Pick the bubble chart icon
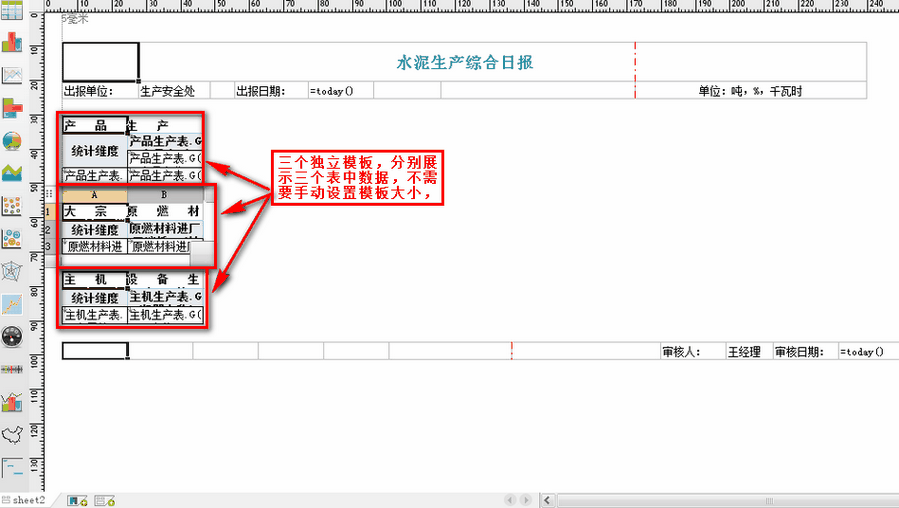Viewport: 899px width, 508px height. (11, 239)
